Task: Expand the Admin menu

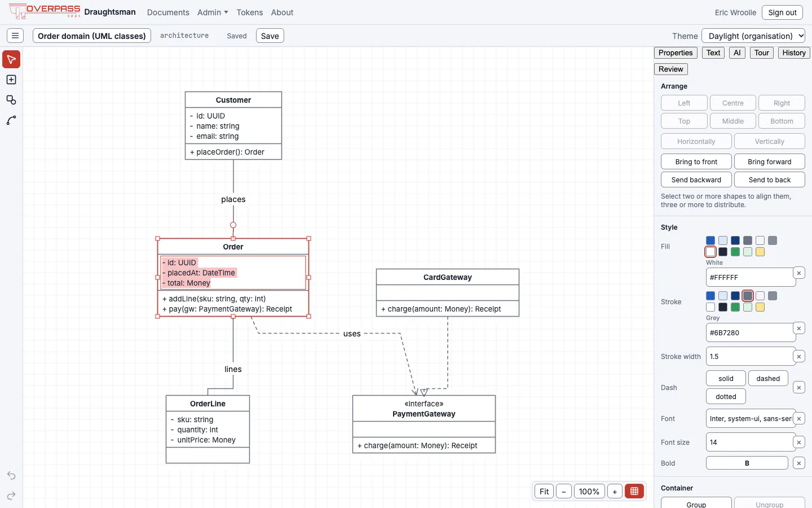Action: click(213, 12)
